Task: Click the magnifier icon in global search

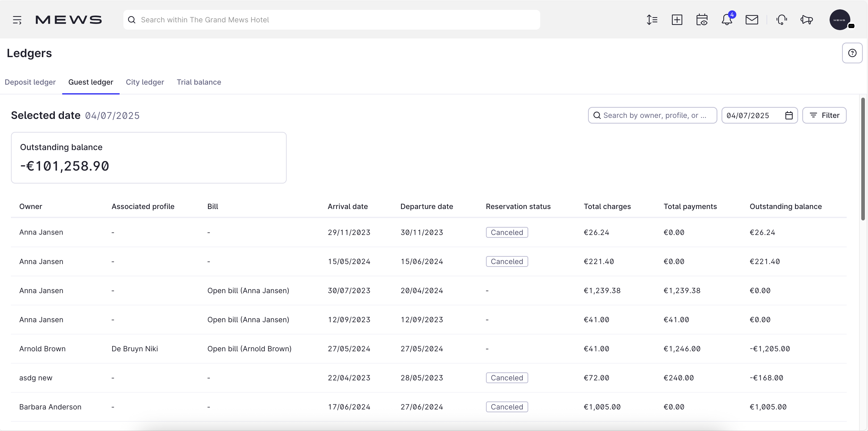Action: click(x=132, y=20)
